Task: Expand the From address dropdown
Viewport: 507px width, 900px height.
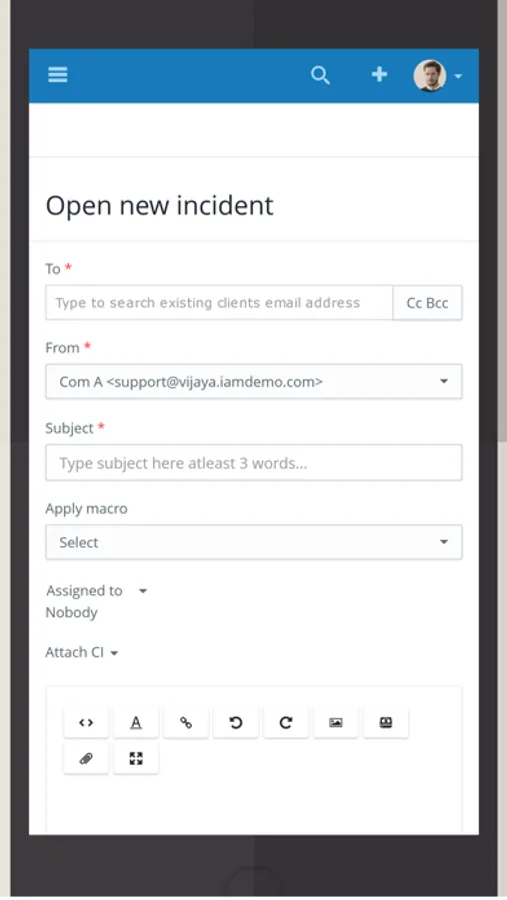Action: [254, 382]
